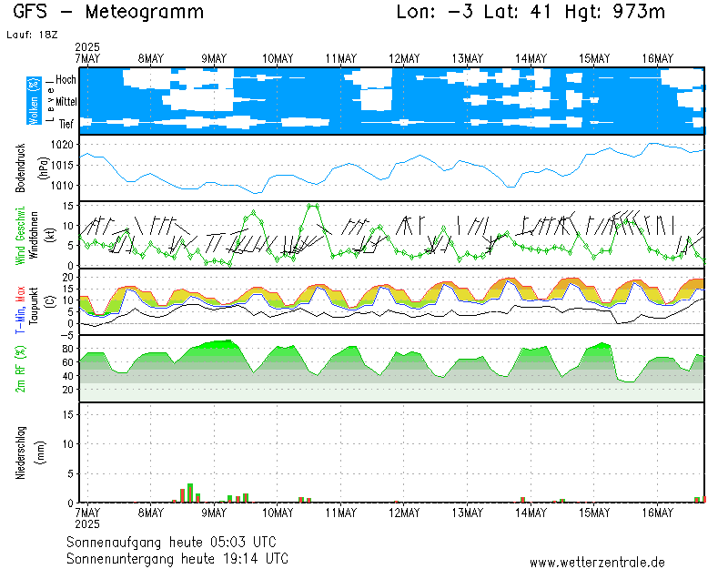Select the "Lat: 41" latitude value
This screenshot has width=728, height=569.
[517, 12]
